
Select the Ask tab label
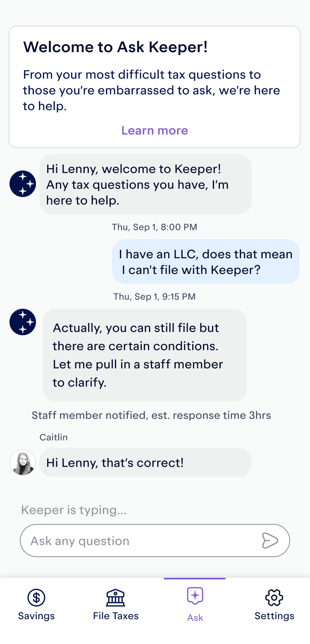(x=195, y=618)
